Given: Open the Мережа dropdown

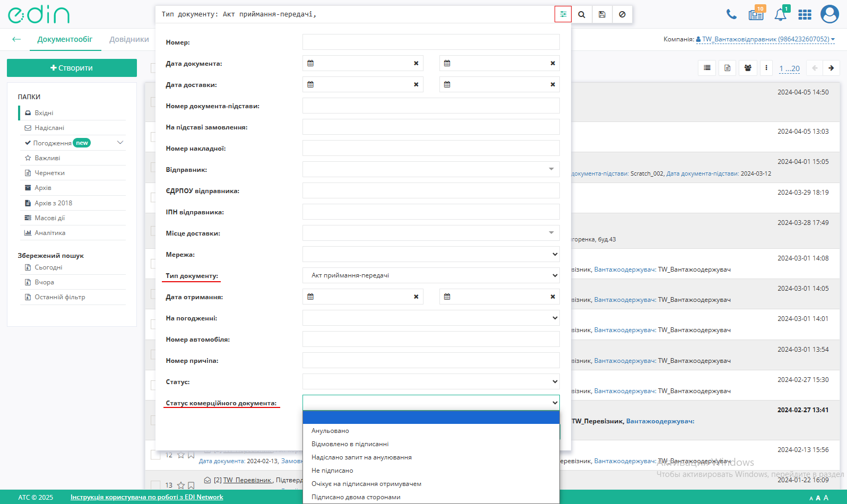Looking at the screenshot, I should [x=431, y=254].
